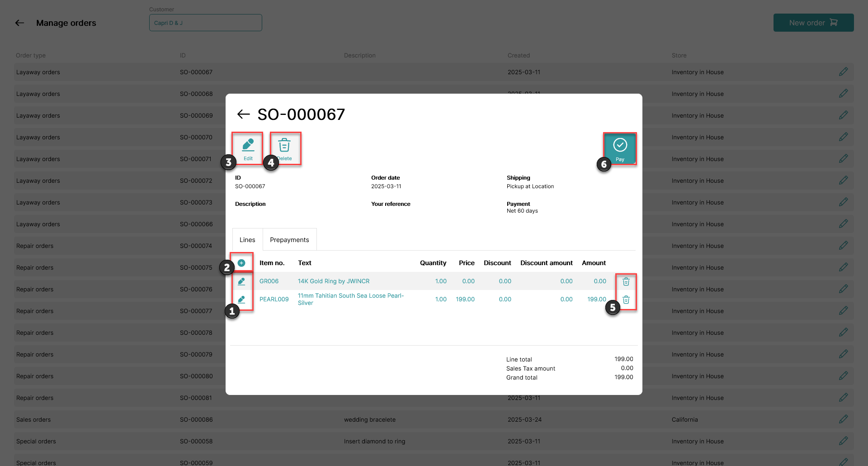Delete the PEARL009 line with trash icon

click(626, 300)
